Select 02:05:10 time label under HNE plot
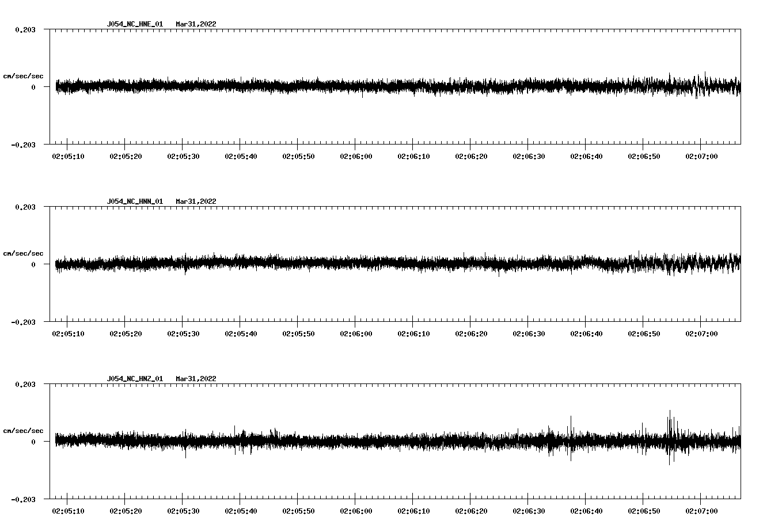The image size is (782, 532). click(68, 157)
